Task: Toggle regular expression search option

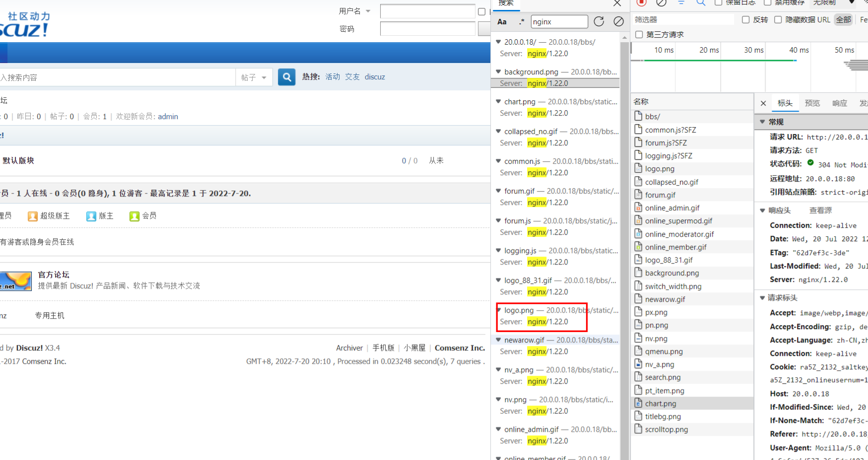Action: click(x=521, y=22)
